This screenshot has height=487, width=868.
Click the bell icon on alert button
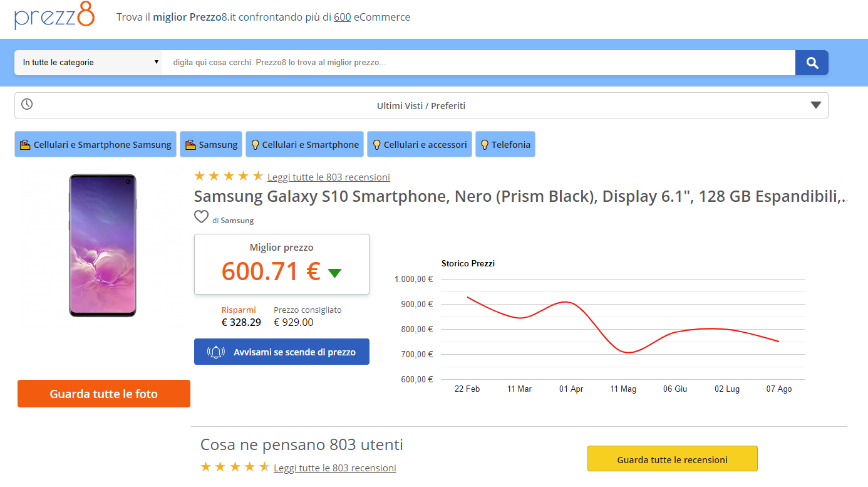(216, 352)
